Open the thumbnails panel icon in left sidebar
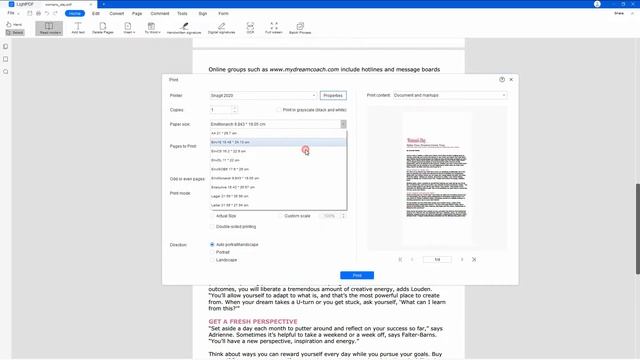The width and height of the screenshot is (640, 360). tap(6, 47)
